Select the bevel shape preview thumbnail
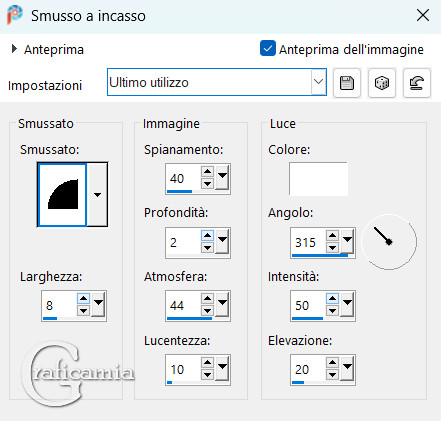441x421 pixels. [62, 195]
